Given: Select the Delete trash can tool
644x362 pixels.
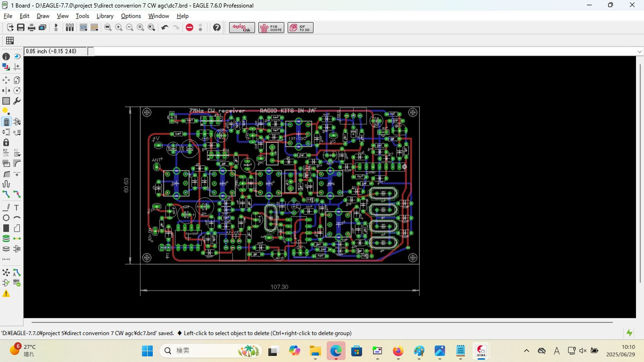Looking at the screenshot, I should click(6, 122).
